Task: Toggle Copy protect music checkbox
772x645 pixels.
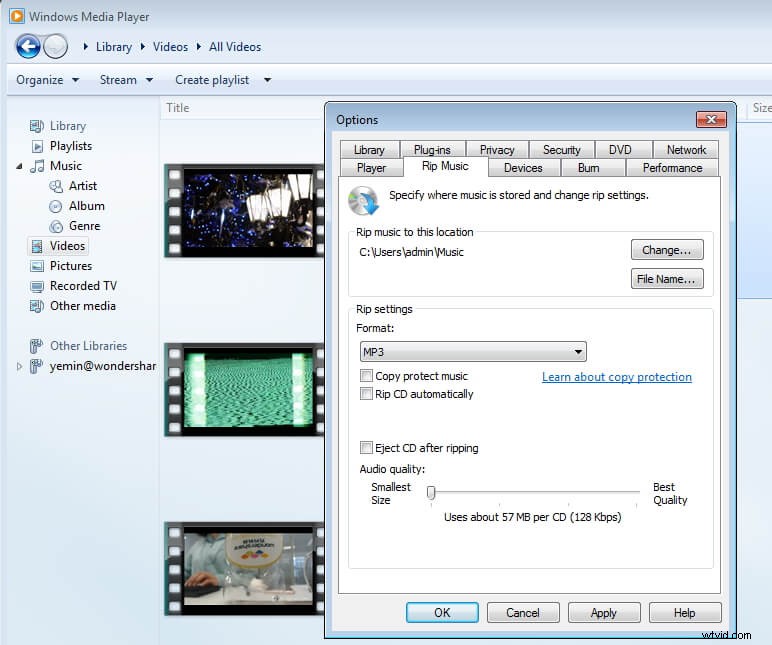Action: (x=366, y=376)
